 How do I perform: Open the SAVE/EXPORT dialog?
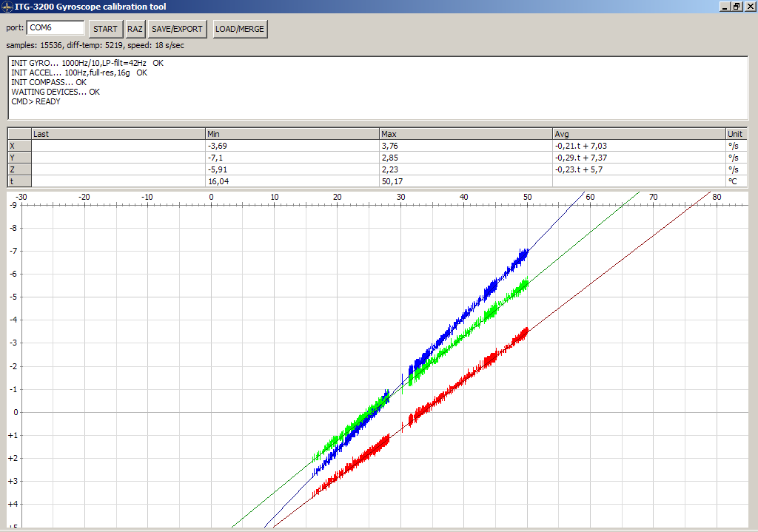(177, 29)
